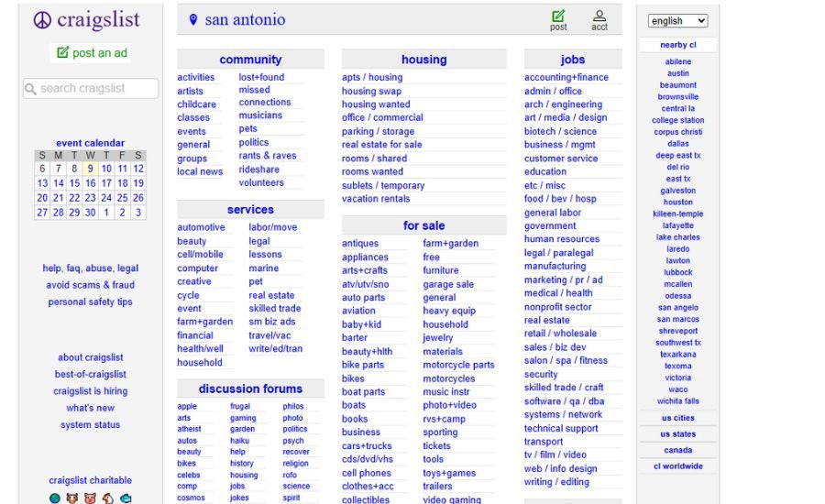Image resolution: width=825 pixels, height=504 pixels.
Task: Open san antonio city title link
Action: click(245, 20)
